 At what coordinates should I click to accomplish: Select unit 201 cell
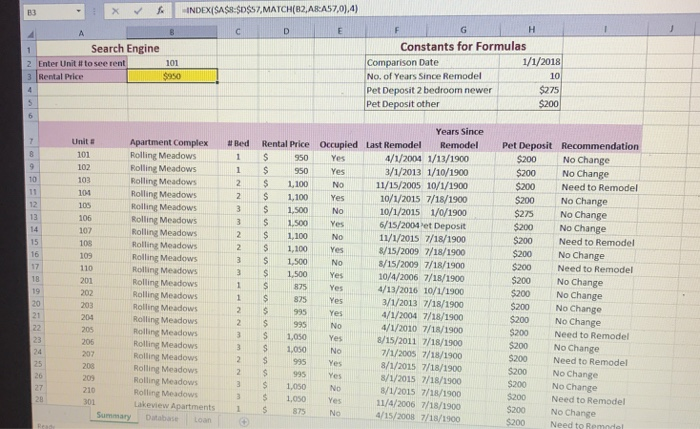pos(87,281)
